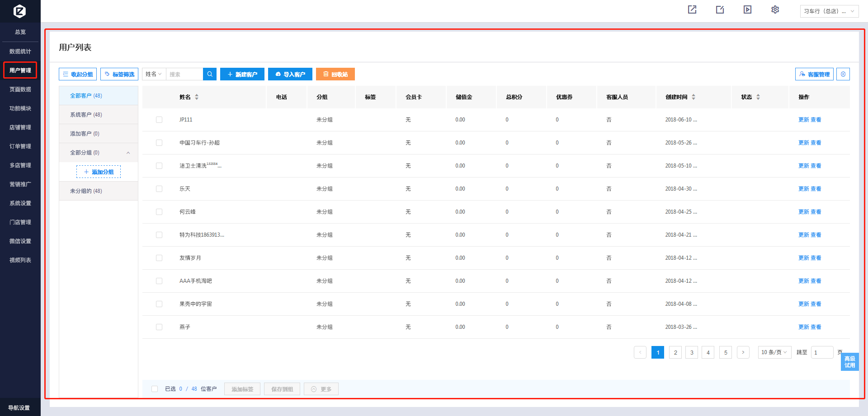This screenshot has width=868, height=416.
Task: Click the edit page icon in top bar
Action: pyautogui.click(x=720, y=9)
